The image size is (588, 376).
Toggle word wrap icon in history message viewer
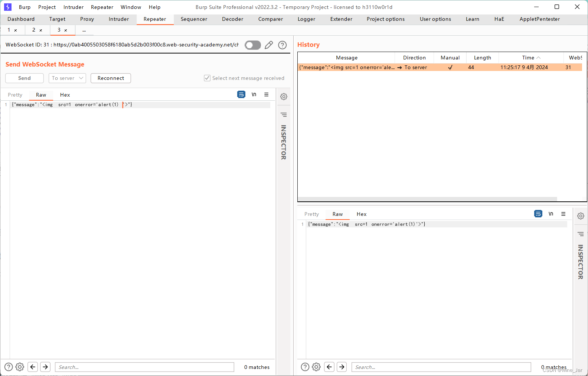click(538, 214)
